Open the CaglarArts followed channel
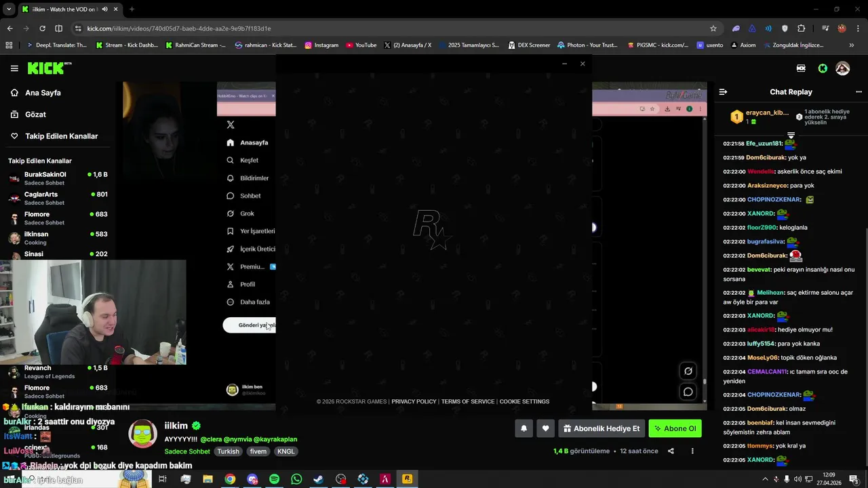 (x=58, y=198)
